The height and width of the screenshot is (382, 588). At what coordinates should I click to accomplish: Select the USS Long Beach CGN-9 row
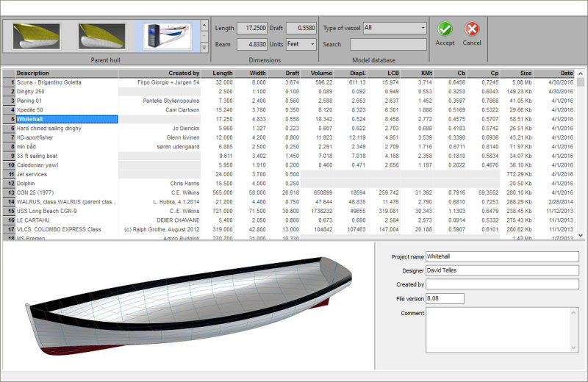coord(66,211)
